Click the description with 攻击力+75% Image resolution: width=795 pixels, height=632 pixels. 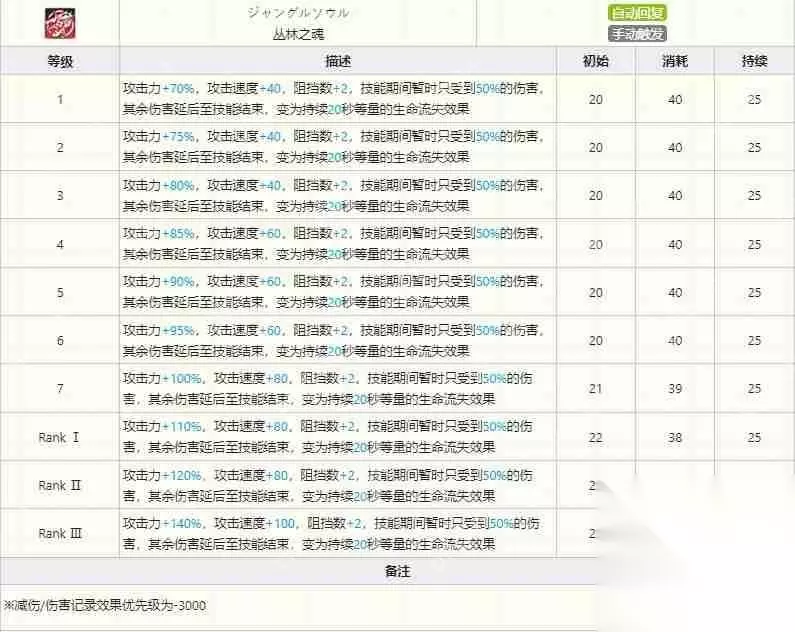click(333, 147)
